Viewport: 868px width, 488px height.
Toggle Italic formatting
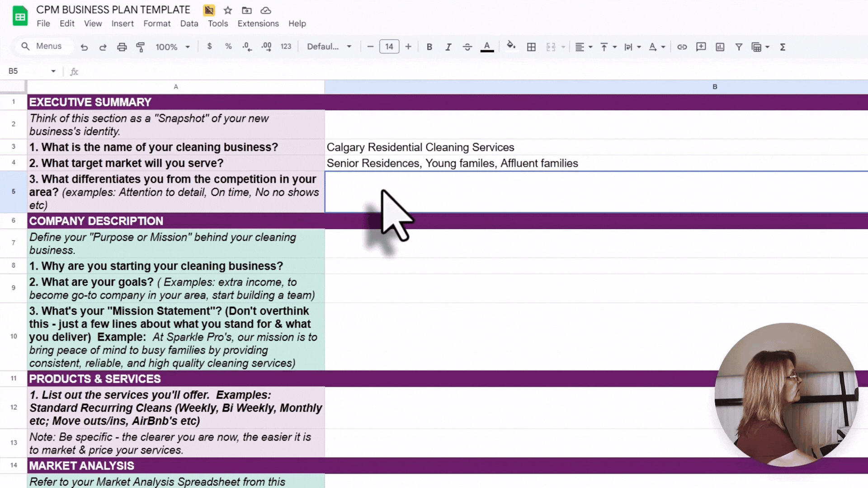[x=448, y=47]
